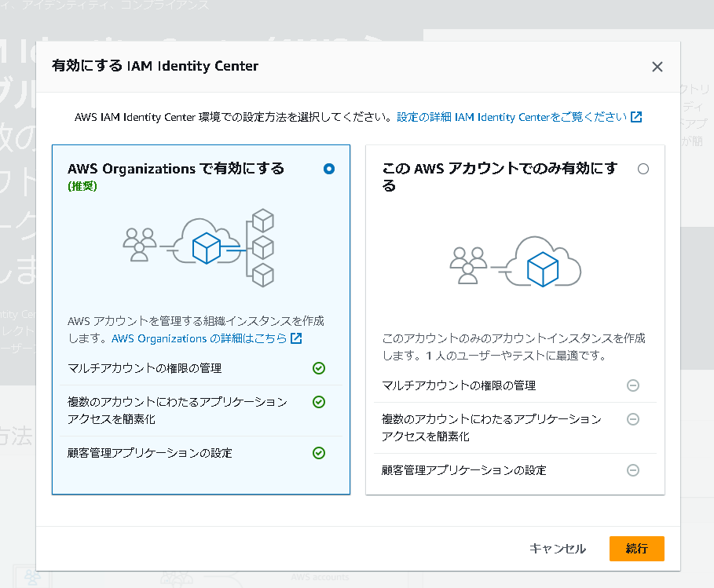Select the this-AWS-account-only radio button
This screenshot has height=588, width=714.
click(643, 169)
